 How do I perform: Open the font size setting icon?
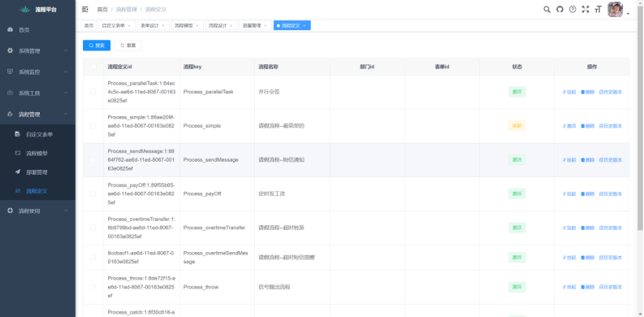pyautogui.click(x=598, y=10)
